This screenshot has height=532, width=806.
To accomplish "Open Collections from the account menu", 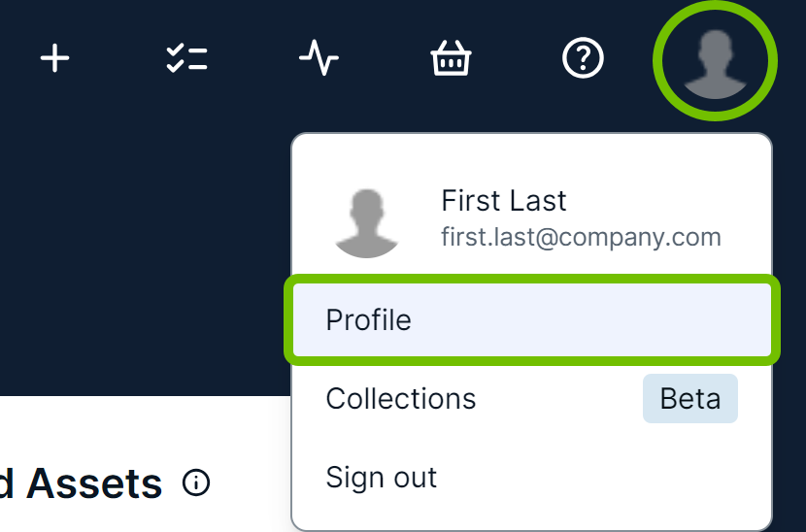I will coord(401,399).
